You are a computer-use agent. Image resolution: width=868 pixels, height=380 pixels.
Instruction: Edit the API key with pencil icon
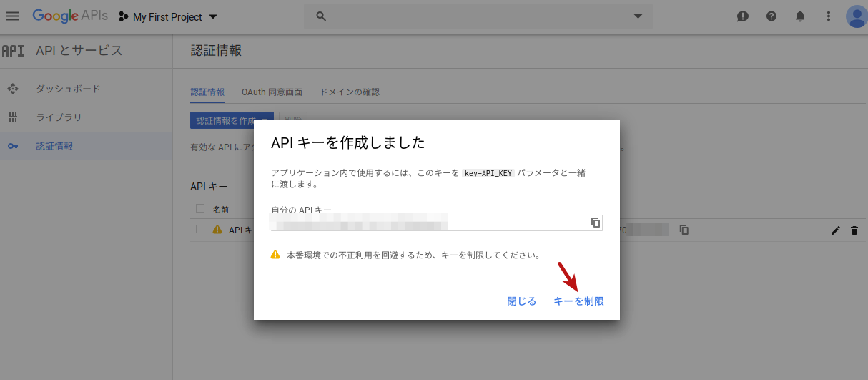pyautogui.click(x=835, y=230)
